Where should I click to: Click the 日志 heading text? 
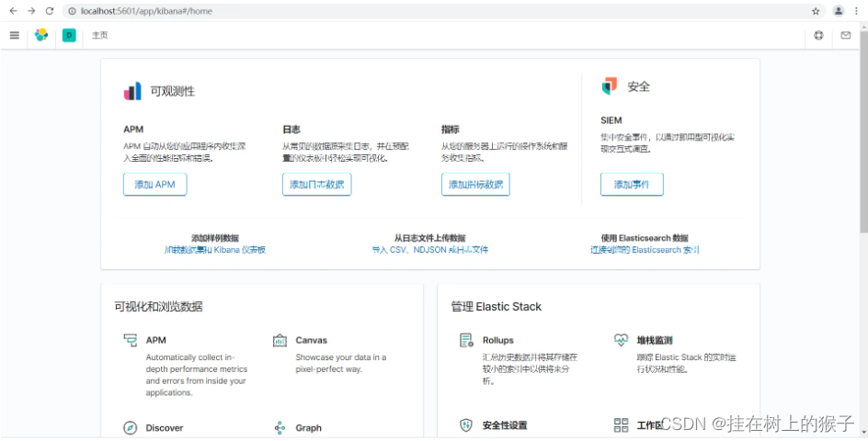pos(291,129)
